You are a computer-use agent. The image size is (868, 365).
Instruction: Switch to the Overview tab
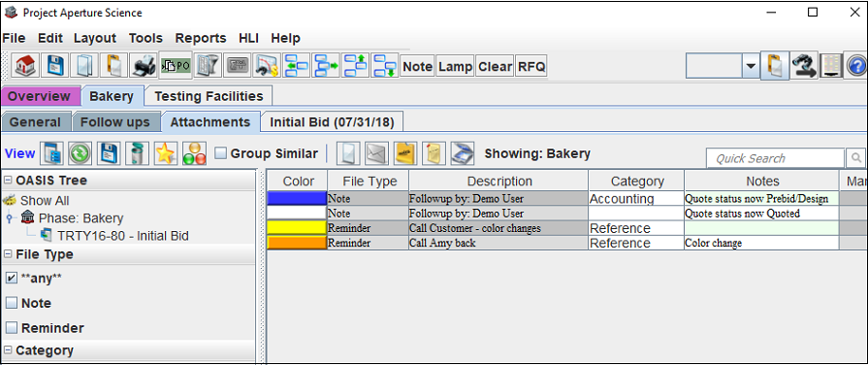tap(40, 96)
